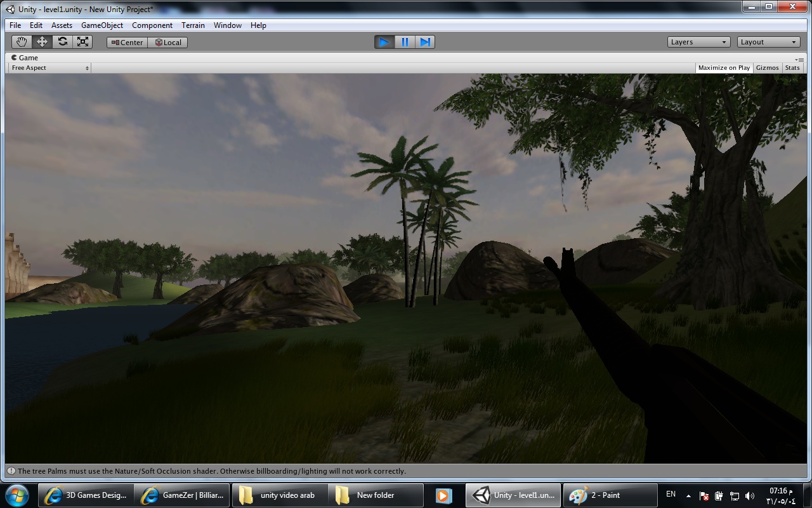Open volume speaker tray icon
This screenshot has width=812, height=508.
[x=750, y=496]
